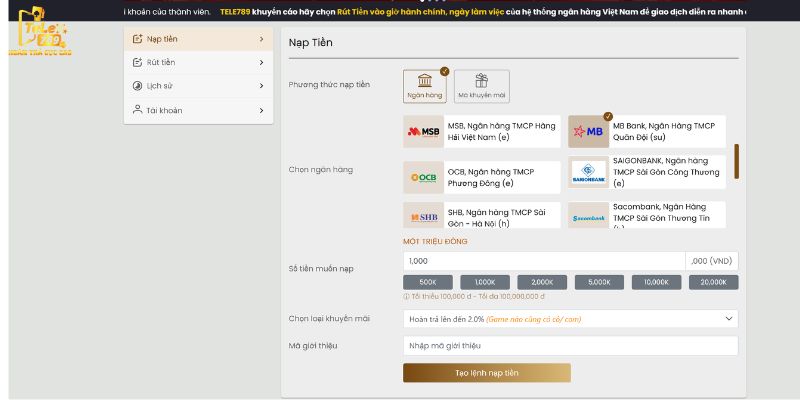Click the SHB bank logo
The image size is (800, 400).
[423, 216]
